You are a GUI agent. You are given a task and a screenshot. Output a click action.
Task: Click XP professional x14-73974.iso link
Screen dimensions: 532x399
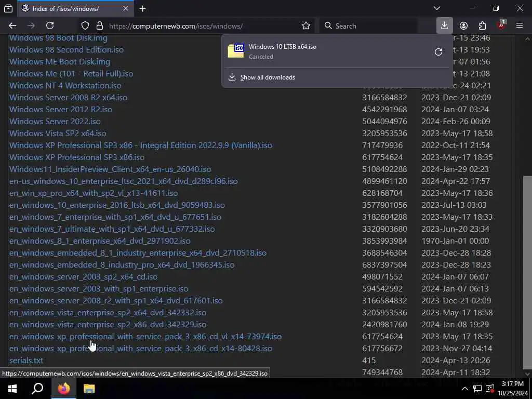[x=145, y=336]
